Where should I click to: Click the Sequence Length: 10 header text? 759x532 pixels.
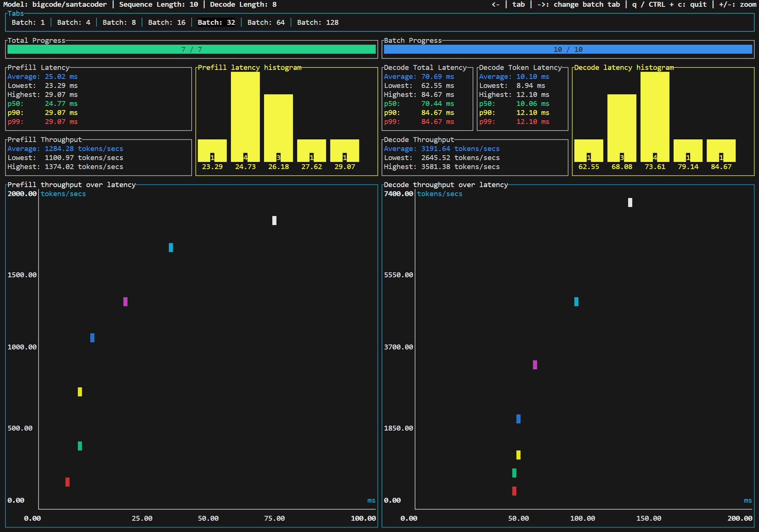point(159,4)
